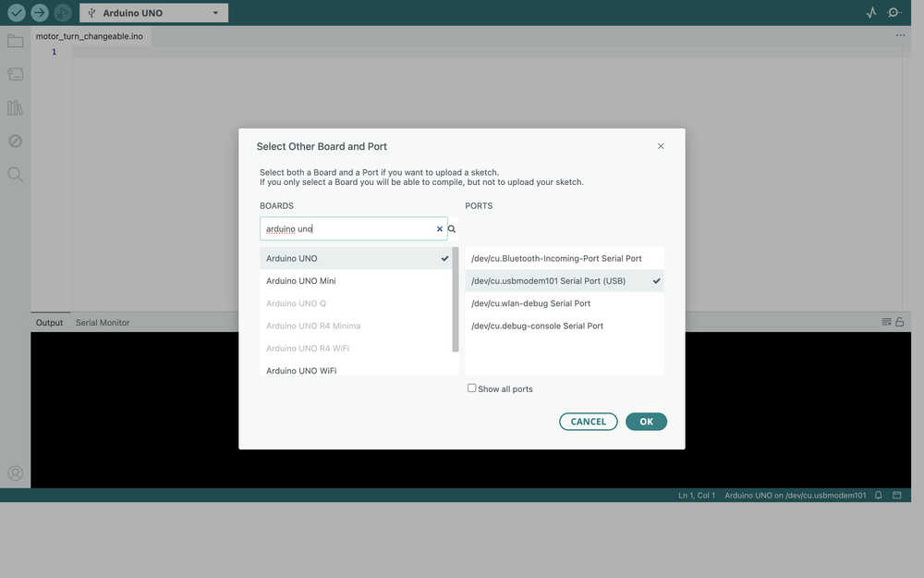Toggle output scroll lock icon

pos(900,322)
